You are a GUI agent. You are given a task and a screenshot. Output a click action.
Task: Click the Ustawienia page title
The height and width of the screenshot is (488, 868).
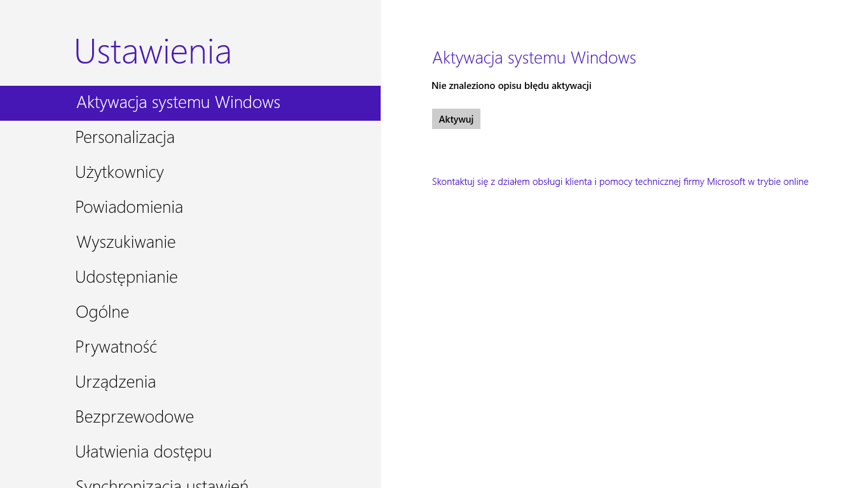coord(153,51)
